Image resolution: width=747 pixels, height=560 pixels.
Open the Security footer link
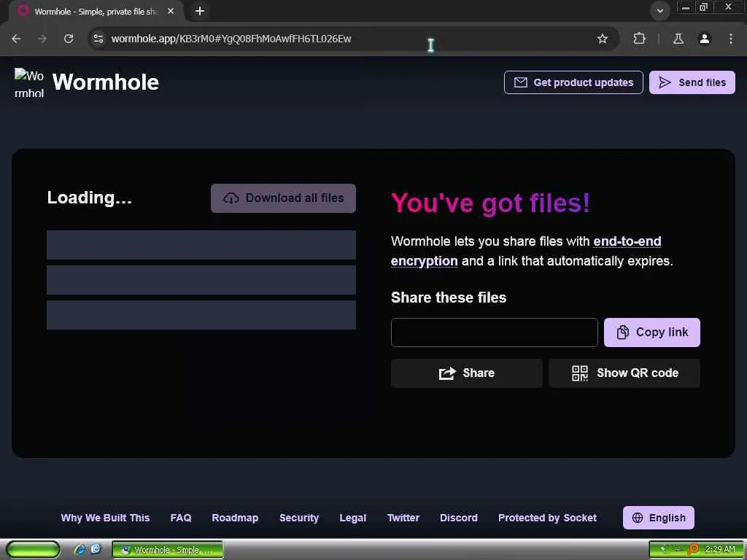(299, 518)
